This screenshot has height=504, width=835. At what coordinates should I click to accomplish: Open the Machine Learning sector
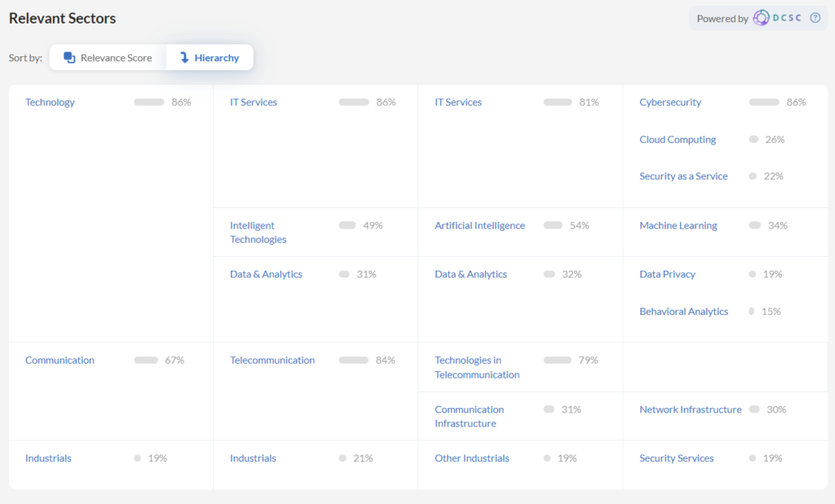[678, 226]
